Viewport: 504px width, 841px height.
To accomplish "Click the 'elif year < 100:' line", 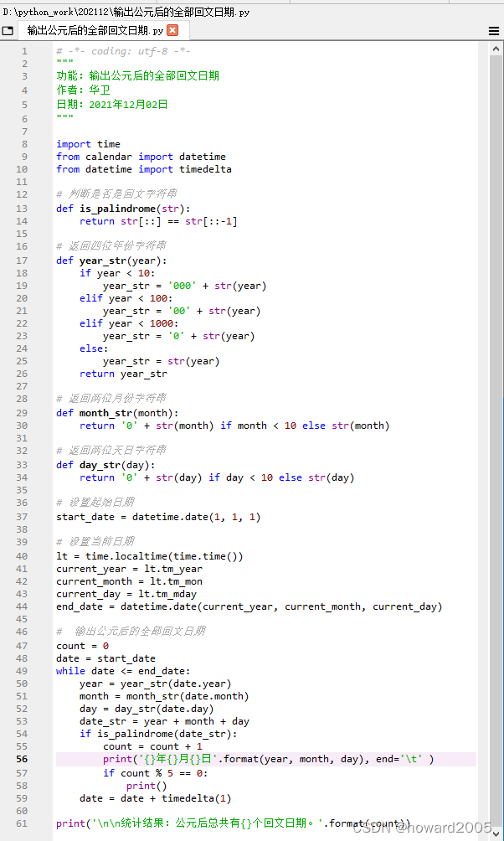I will [126, 298].
